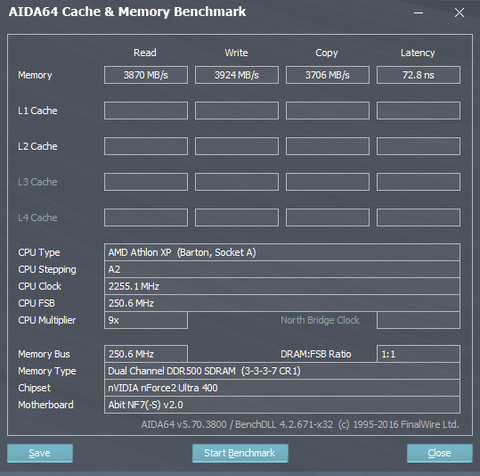
Task: Minimize the AIDA64 benchmark window
Action: (418, 13)
